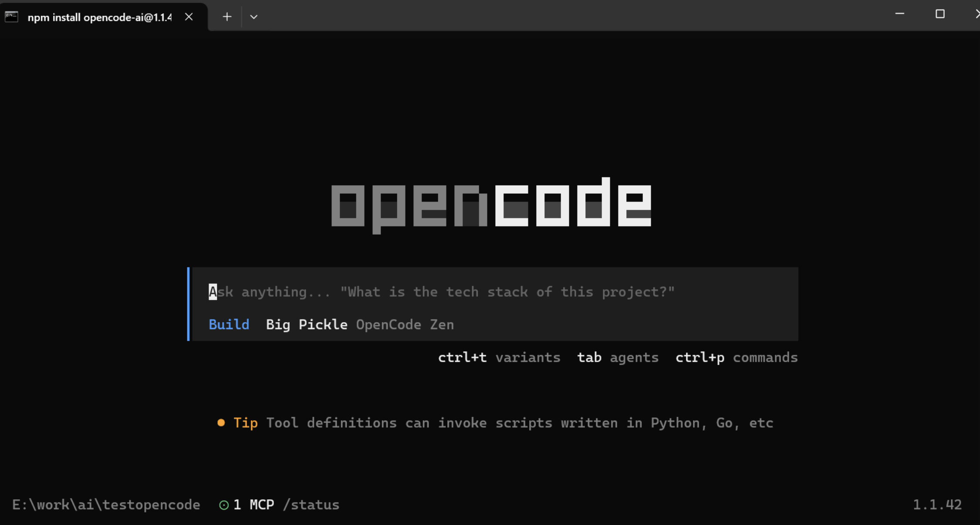Viewport: 980px width, 525px height.
Task: Click the Ask anything prompt field
Action: 441,292
